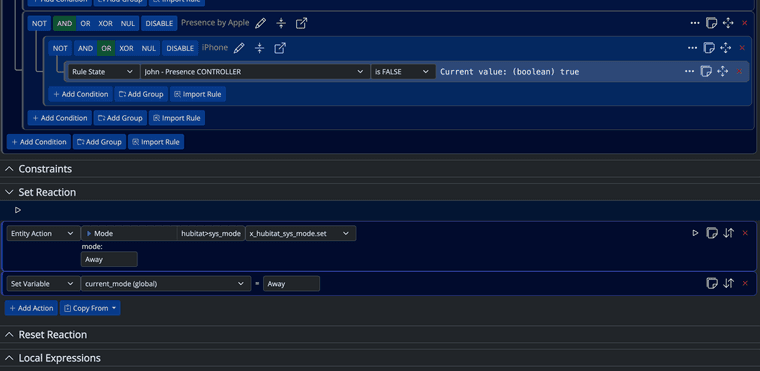Edit the Presence by Apple group name
Screen dimensions: 760x371
point(261,23)
